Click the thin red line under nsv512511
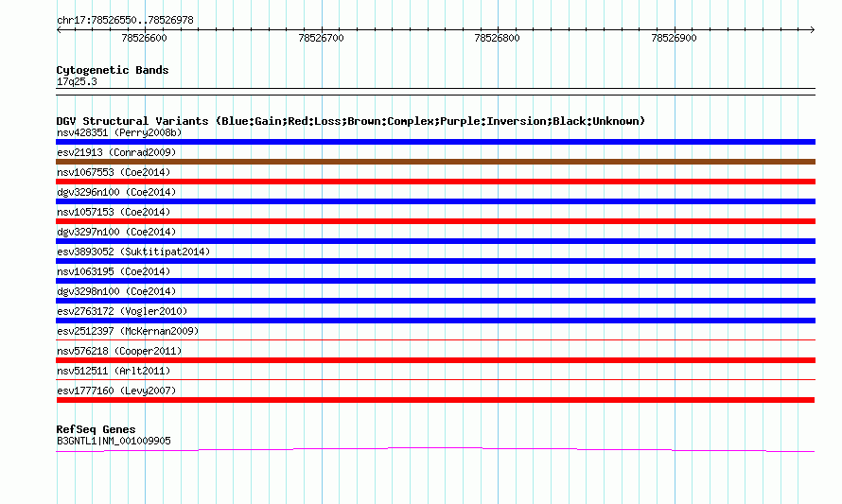This screenshot has width=842, height=504. click(435, 379)
